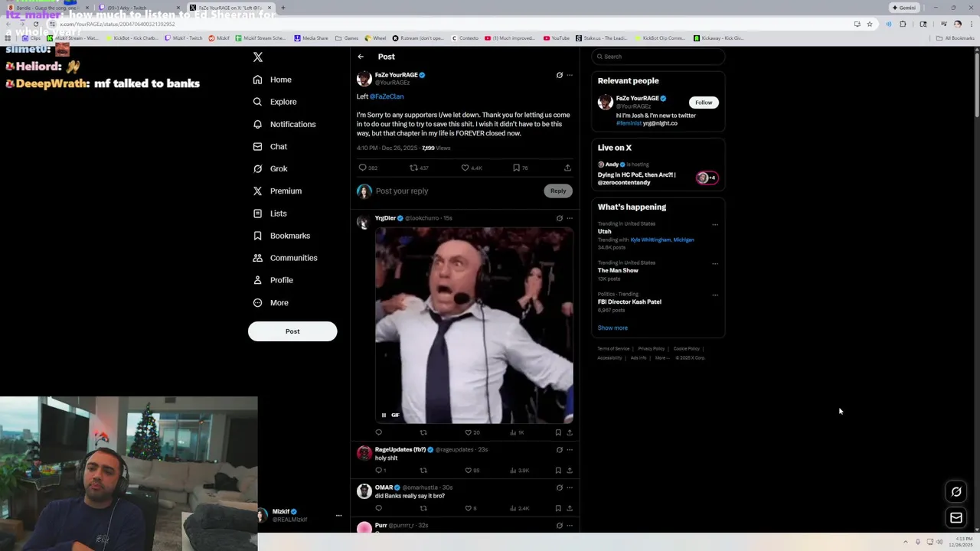Open the floating Messages button

pos(956,518)
